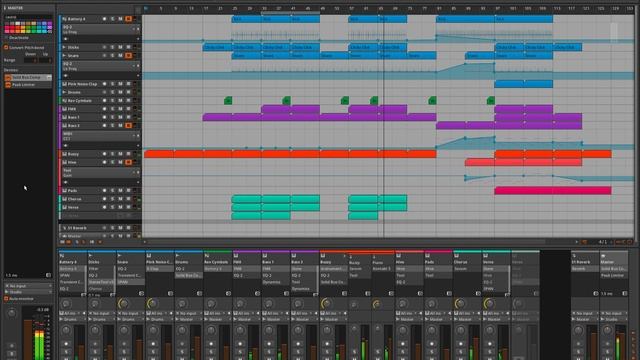This screenshot has height=360, width=640.
Task: Solo the Snare track in arranger
Action: pyautogui.click(x=112, y=56)
